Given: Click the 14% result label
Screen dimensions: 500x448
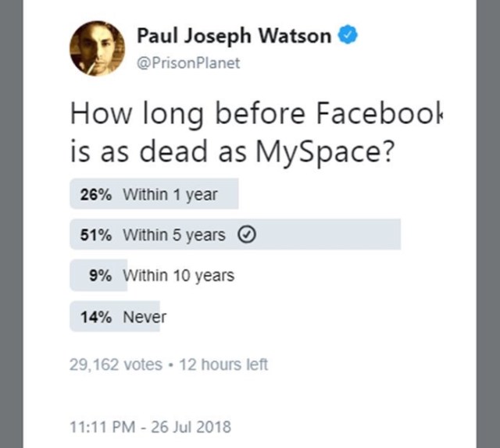Looking at the screenshot, I should point(96,317).
